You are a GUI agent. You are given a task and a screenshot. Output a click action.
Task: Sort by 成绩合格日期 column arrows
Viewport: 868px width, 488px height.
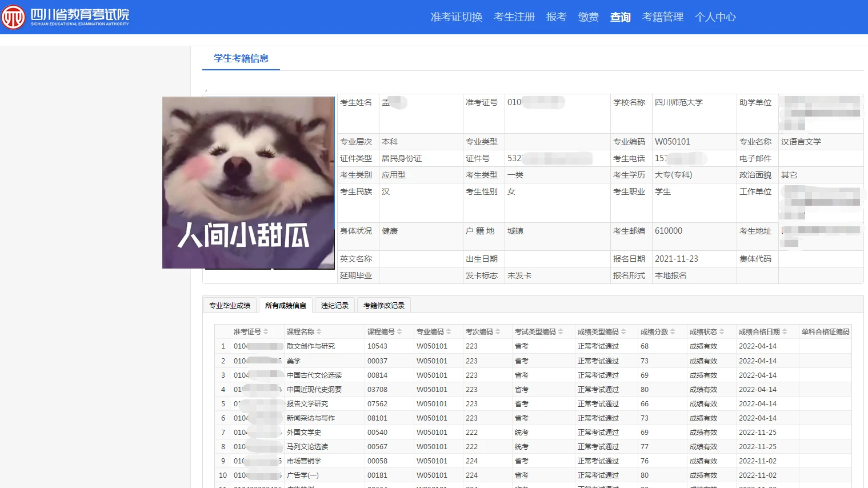tap(785, 331)
